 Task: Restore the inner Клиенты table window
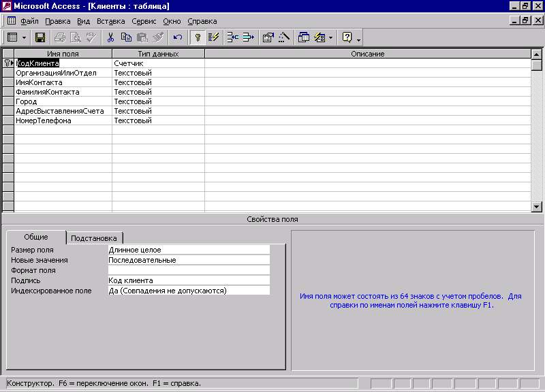point(525,21)
